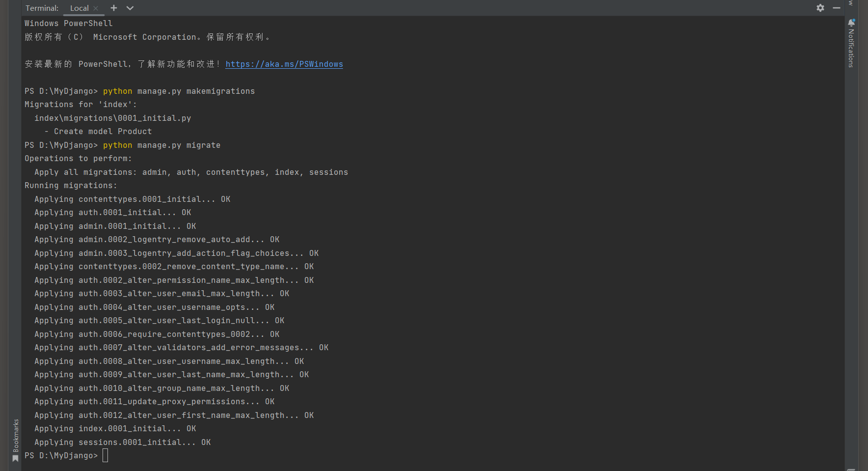Close the Local terminal tab
Image resolution: width=868 pixels, height=471 pixels.
click(x=96, y=8)
